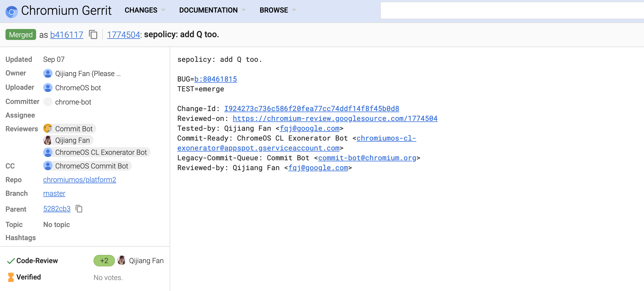644x291 pixels.
Task: Click commit-bot@chromium.org email link
Action: pos(367,158)
